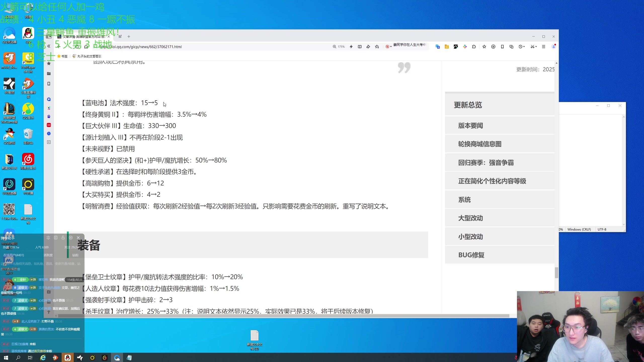Open browser main hamburger menu
This screenshot has height=362, width=644.
coord(544,47)
